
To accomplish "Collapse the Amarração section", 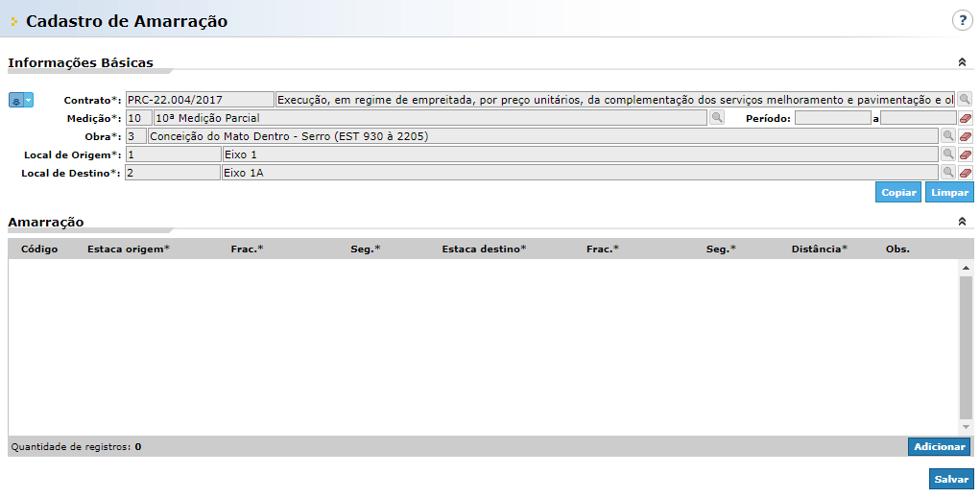I will click(x=962, y=222).
